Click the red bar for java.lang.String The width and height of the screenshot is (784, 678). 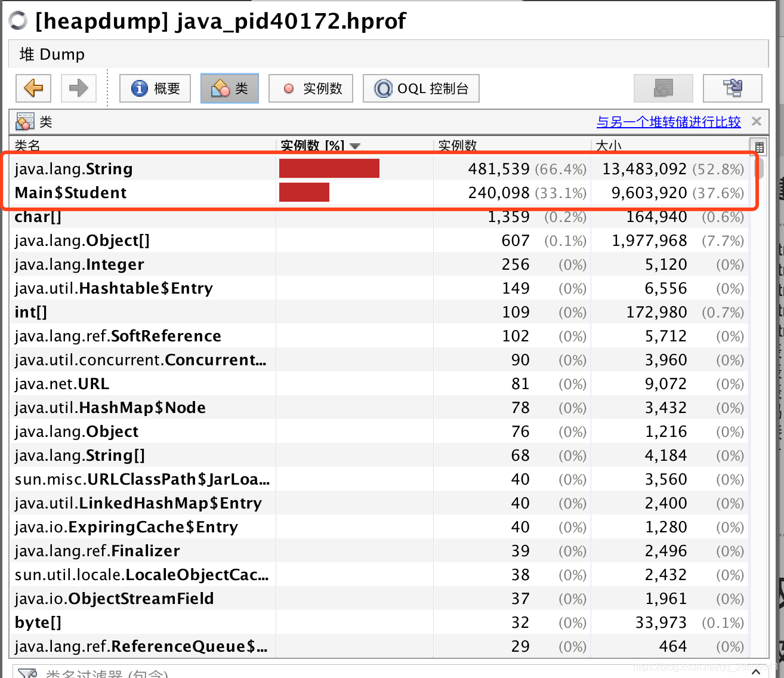tap(329, 168)
